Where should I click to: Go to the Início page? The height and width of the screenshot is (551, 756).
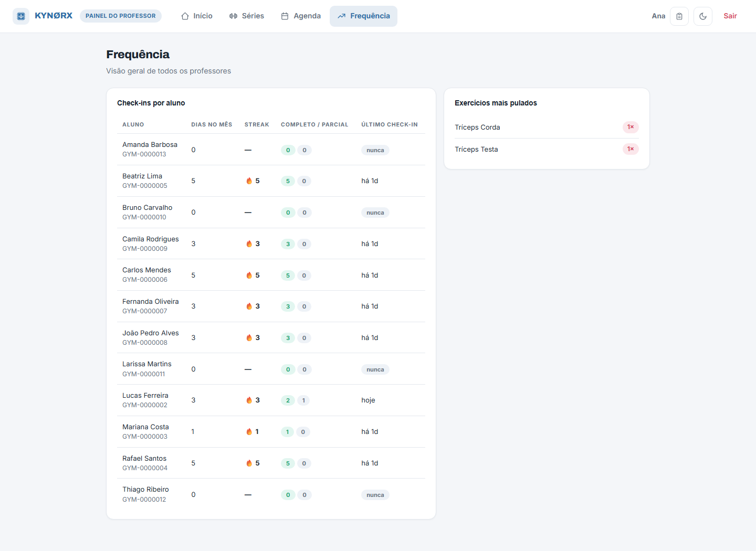point(197,16)
